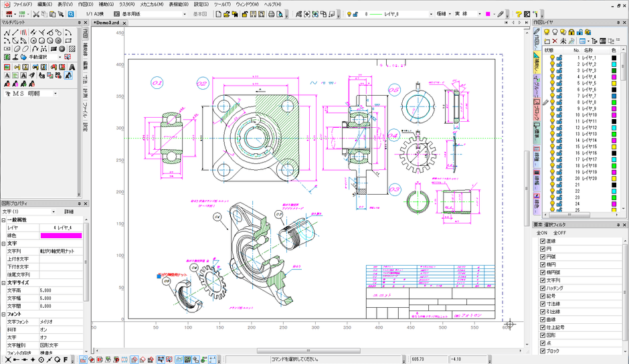This screenshot has height=364, width=629.
Task: Switch to the Demo3.zrd document tab
Action: click(107, 23)
